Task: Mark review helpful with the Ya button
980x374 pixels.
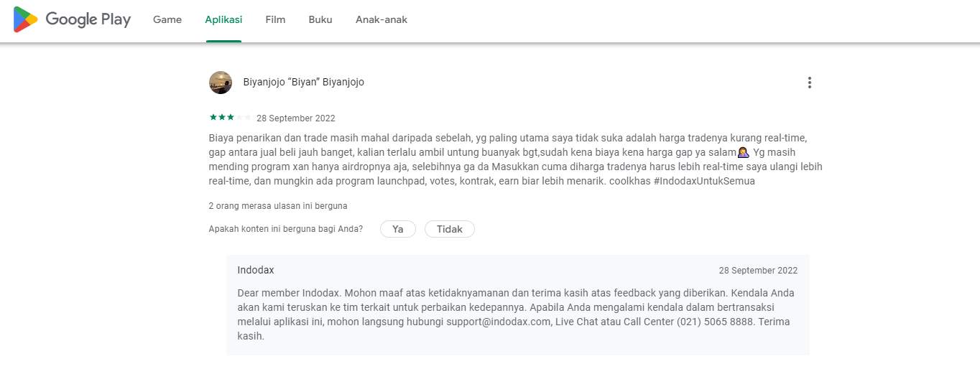Action: tap(398, 229)
